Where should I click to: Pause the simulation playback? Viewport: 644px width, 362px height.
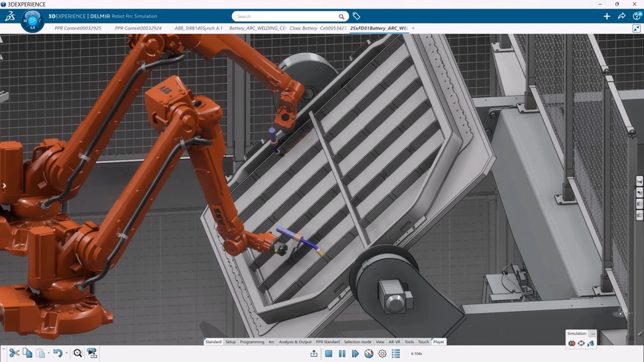pos(341,353)
